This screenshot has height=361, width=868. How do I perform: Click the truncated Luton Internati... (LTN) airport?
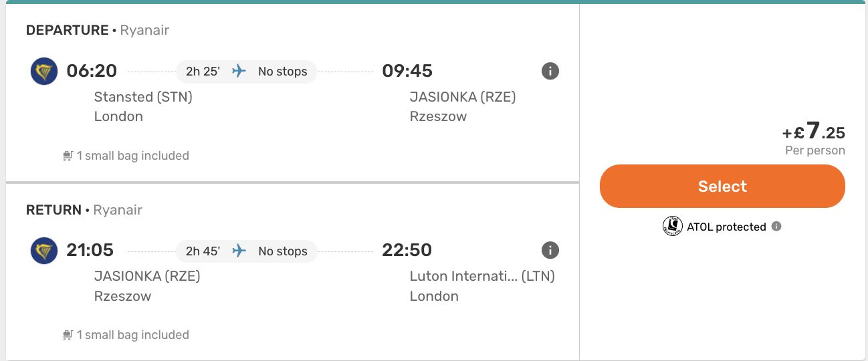point(482,276)
